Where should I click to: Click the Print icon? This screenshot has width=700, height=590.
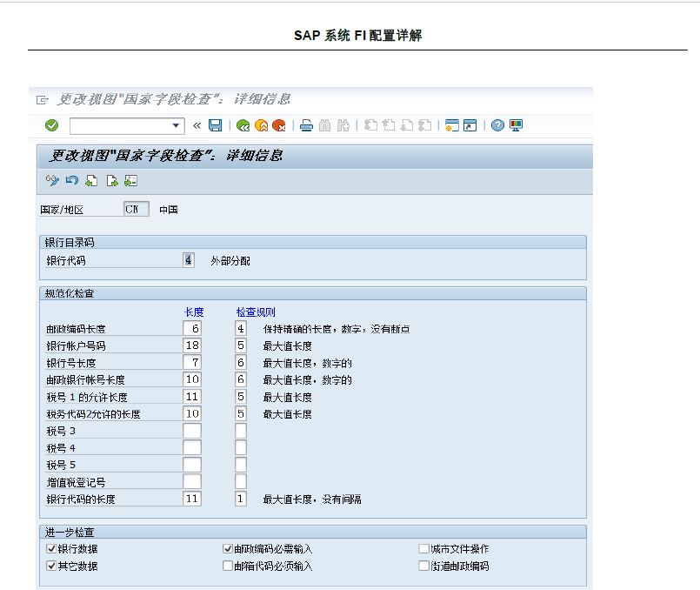coord(306,125)
